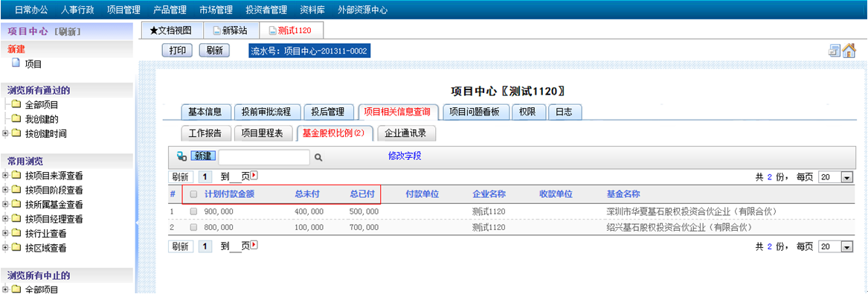The width and height of the screenshot is (868, 297).
Task: Expand the 按项目经理查看 tree node
Action: [x=5, y=219]
